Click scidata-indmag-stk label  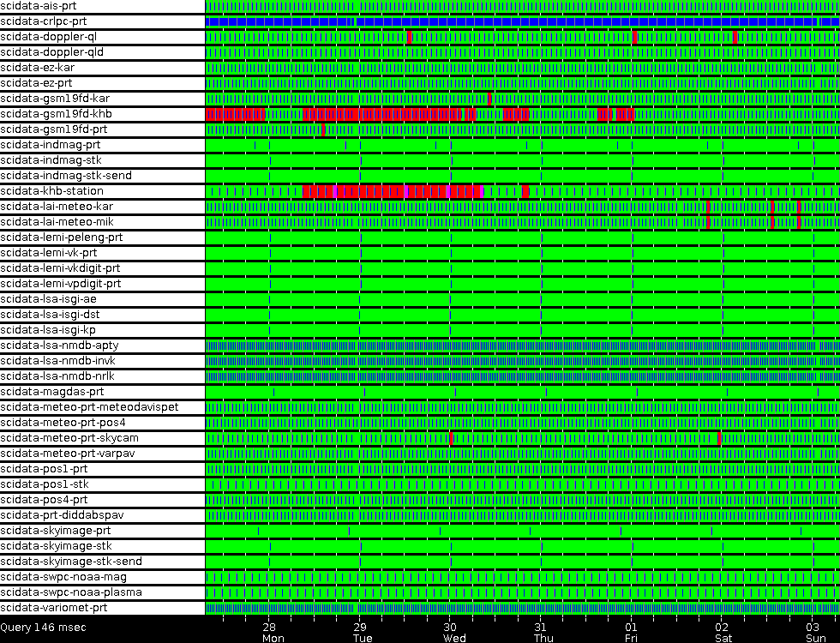point(51,160)
